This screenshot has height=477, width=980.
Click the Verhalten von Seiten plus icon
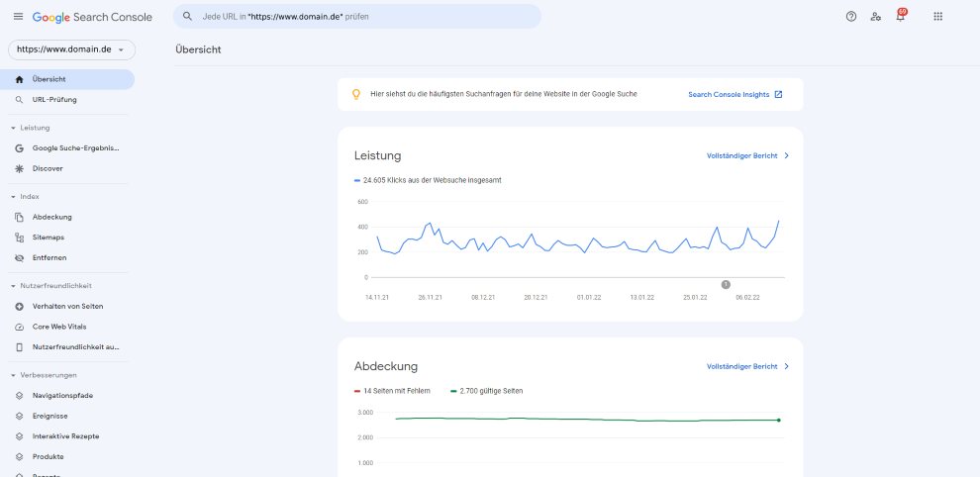pos(20,307)
